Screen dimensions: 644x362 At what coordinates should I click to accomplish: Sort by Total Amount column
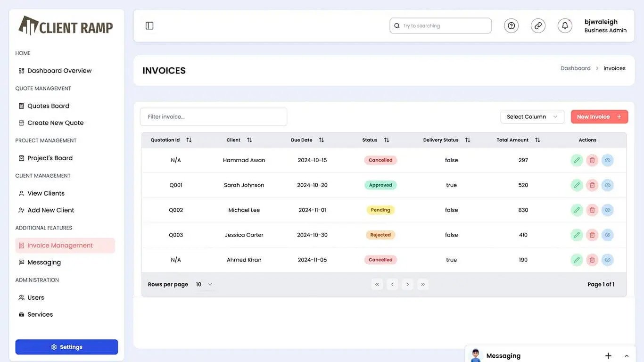coord(537,140)
